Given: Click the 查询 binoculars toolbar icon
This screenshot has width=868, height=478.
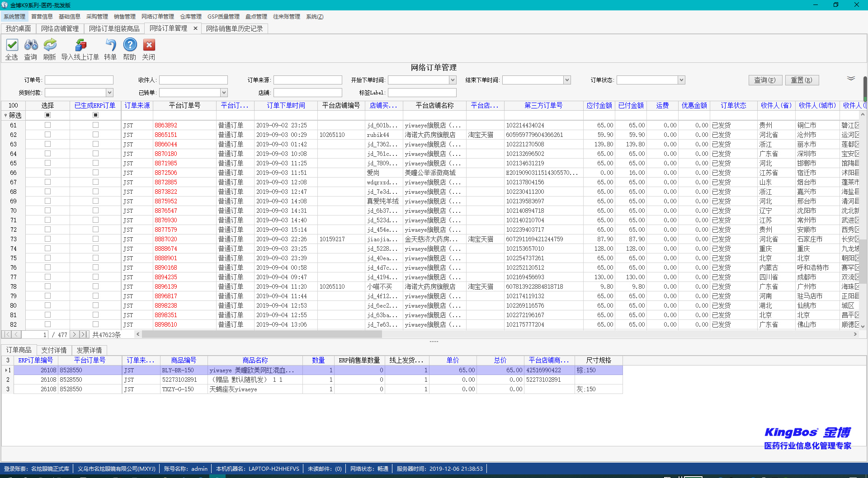Looking at the screenshot, I should [31, 45].
